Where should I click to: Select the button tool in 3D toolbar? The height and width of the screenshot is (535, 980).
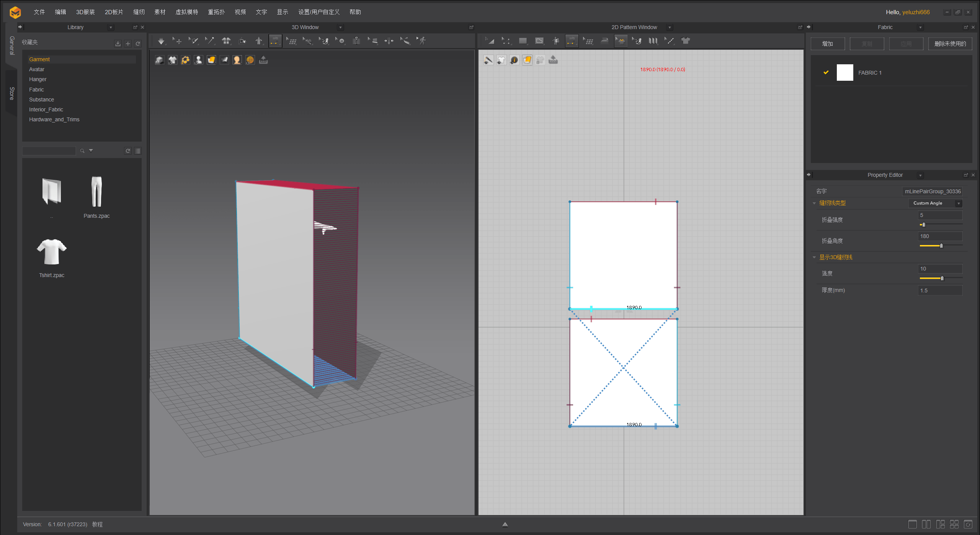341,41
